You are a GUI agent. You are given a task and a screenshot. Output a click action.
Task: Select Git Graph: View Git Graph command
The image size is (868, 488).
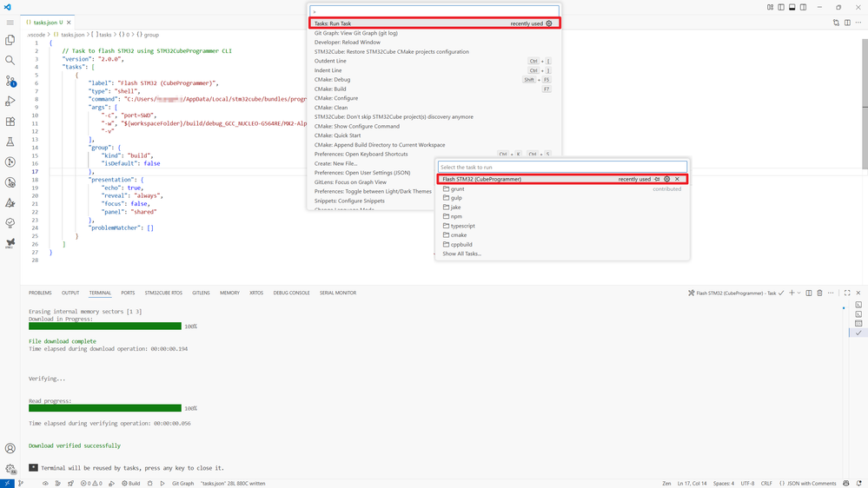[434, 33]
